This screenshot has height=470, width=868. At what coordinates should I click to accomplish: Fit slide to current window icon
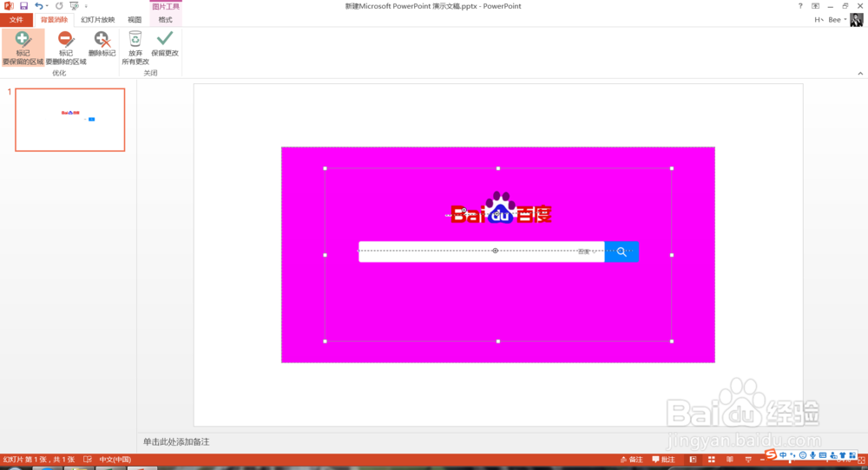[x=861, y=460]
